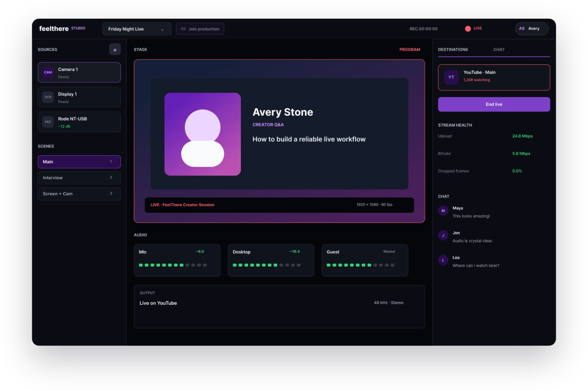Add a new source with plus button
This screenshot has width=588, height=391.
[115, 50]
